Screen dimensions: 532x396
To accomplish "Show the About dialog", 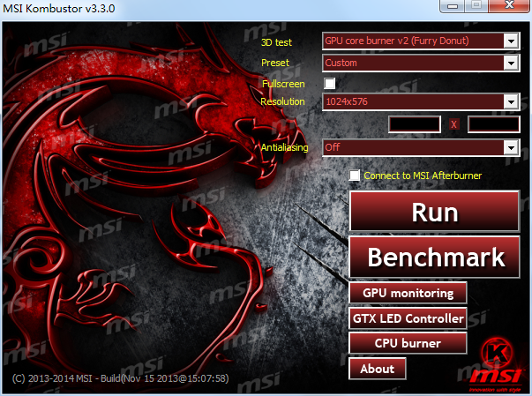I will pos(377,368).
